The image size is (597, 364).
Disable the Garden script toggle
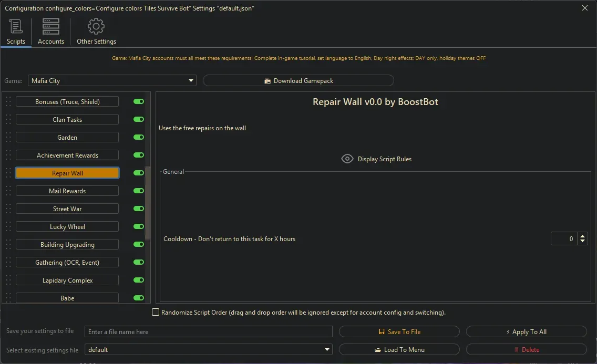click(x=139, y=137)
